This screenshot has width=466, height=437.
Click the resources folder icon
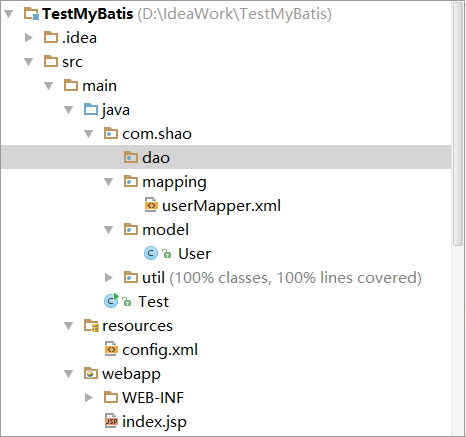(x=91, y=326)
